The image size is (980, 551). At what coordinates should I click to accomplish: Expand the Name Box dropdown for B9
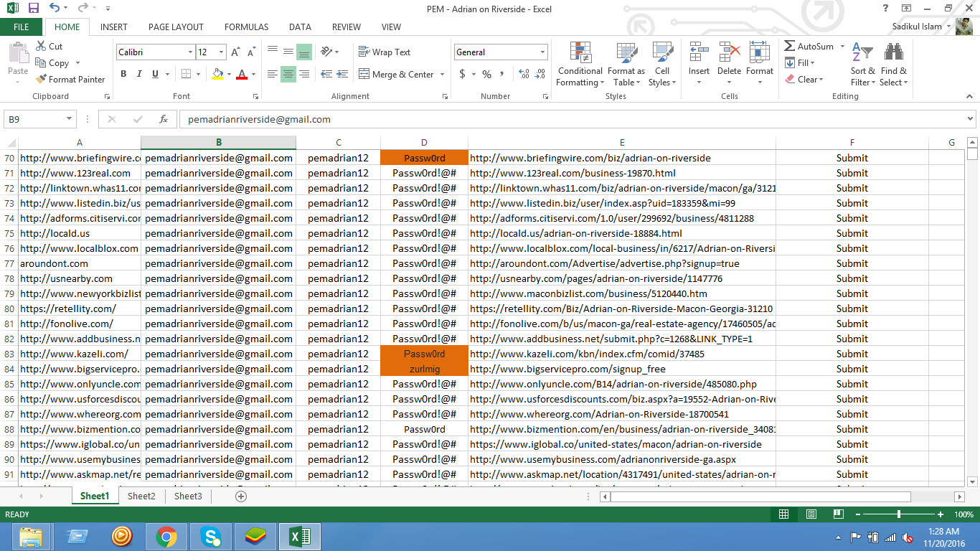[70, 120]
